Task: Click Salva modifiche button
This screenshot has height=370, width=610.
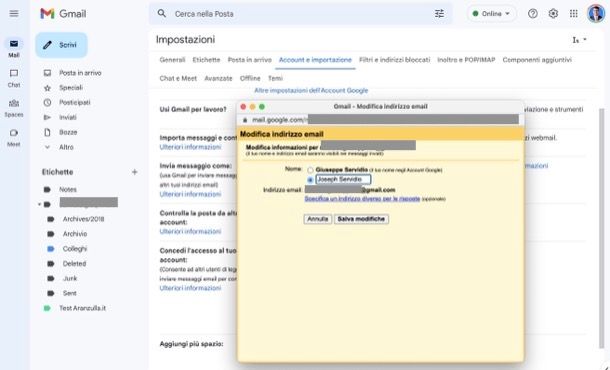Action: 361,219
